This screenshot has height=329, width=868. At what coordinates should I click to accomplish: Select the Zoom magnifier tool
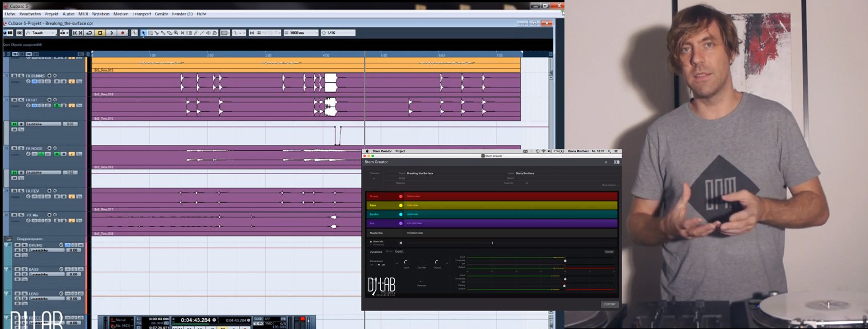(176, 33)
